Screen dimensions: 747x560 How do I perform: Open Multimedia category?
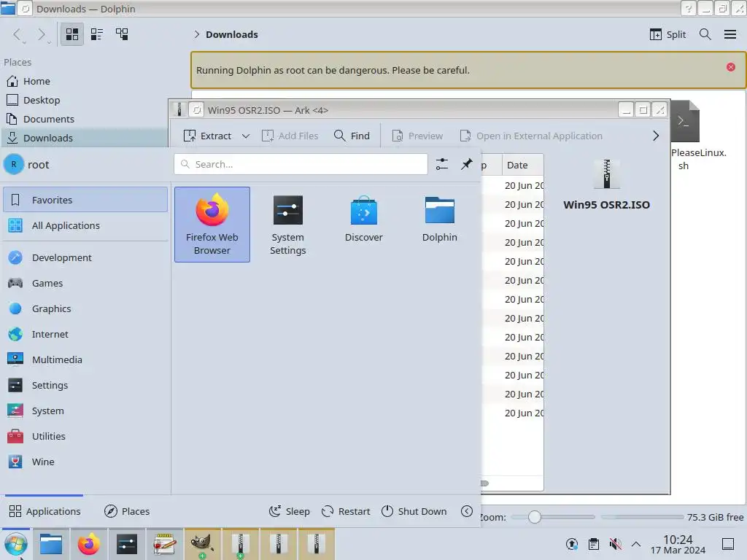click(x=85, y=359)
